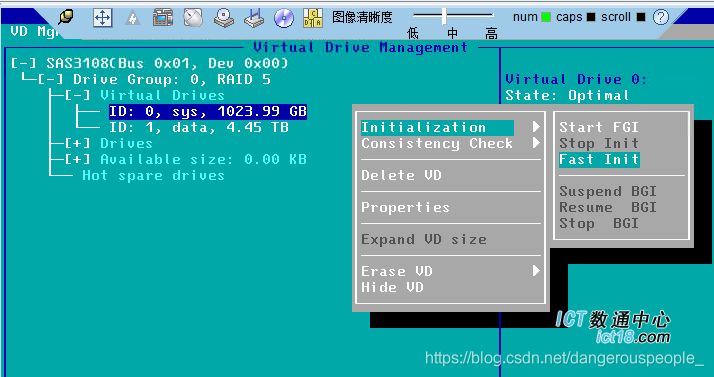Choose Consistency Check menu entry
The width and height of the screenshot is (714, 377).
coord(437,144)
